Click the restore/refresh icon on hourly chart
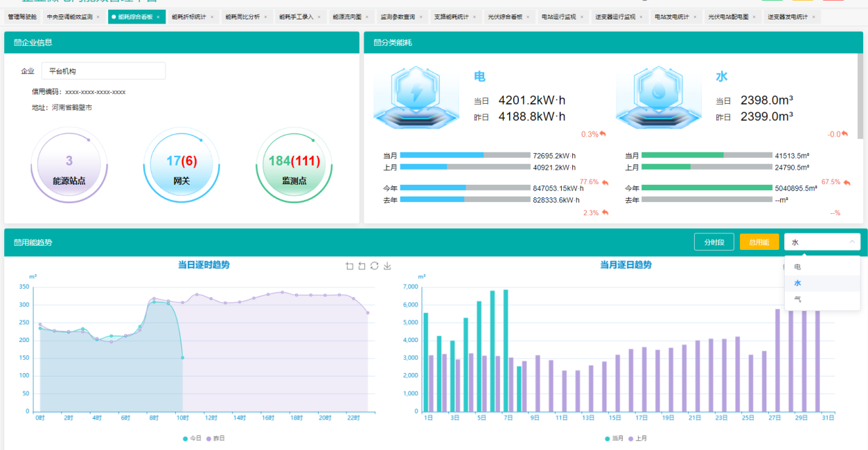This screenshot has height=450, width=868. 374,266
